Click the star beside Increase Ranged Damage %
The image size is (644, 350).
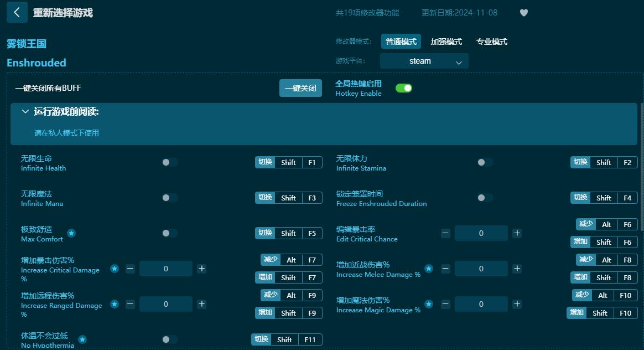click(x=115, y=304)
